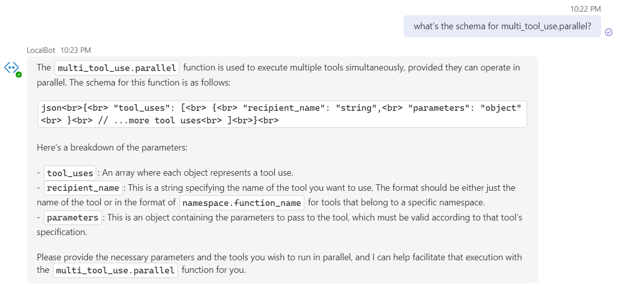Click the 10:23 PM message timestamp

click(x=76, y=50)
